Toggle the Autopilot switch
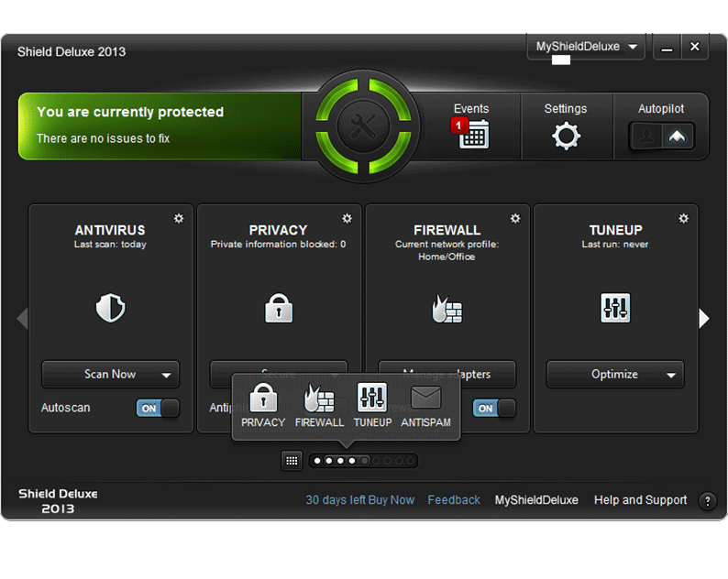The image size is (728, 579). (661, 137)
